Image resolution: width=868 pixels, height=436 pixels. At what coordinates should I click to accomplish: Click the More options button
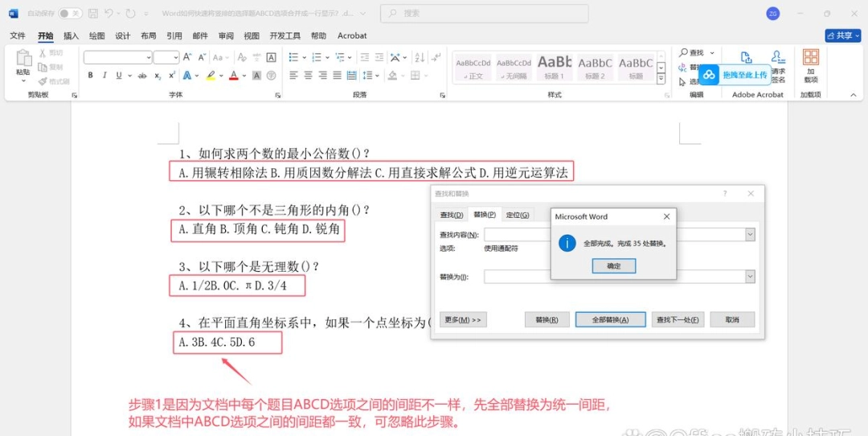[x=463, y=319]
